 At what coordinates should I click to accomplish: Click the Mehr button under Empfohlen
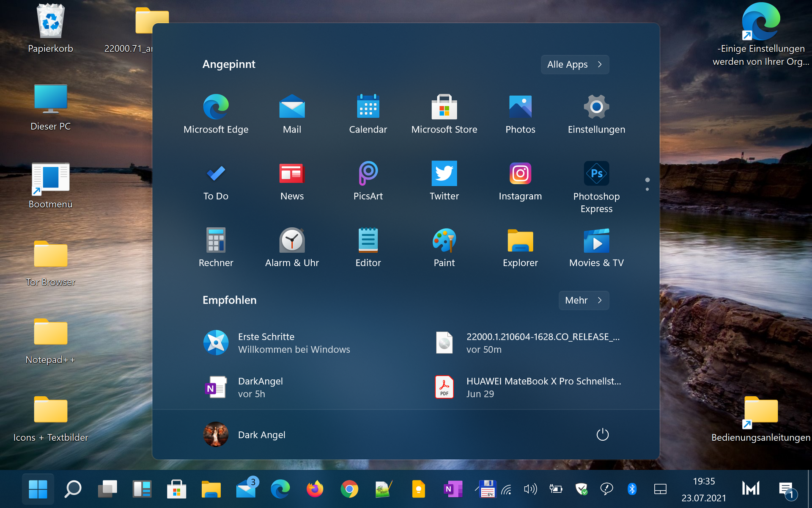(584, 300)
